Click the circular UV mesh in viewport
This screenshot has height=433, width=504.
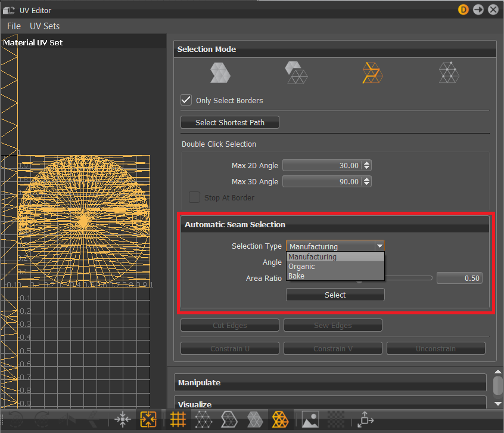83,221
